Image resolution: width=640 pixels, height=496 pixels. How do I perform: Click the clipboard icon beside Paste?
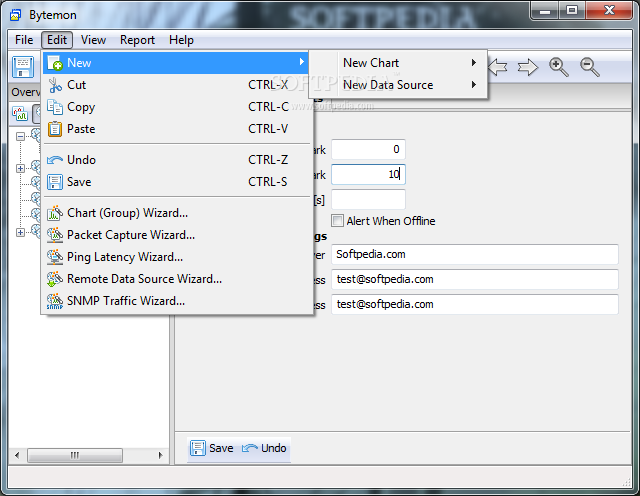(55, 129)
